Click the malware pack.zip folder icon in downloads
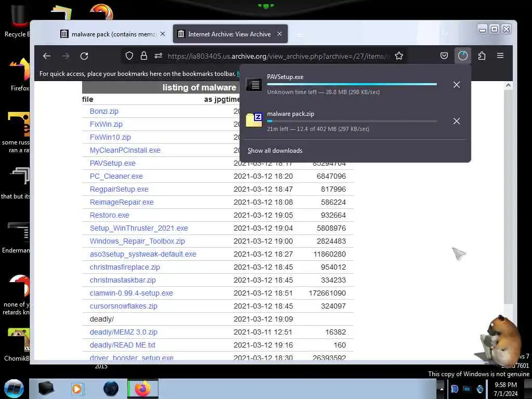This screenshot has height=399, width=532. (x=254, y=120)
